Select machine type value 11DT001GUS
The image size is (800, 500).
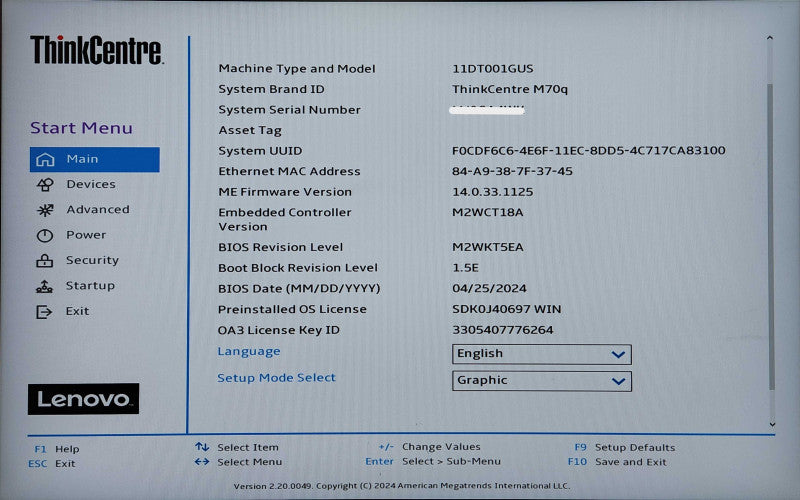click(493, 69)
